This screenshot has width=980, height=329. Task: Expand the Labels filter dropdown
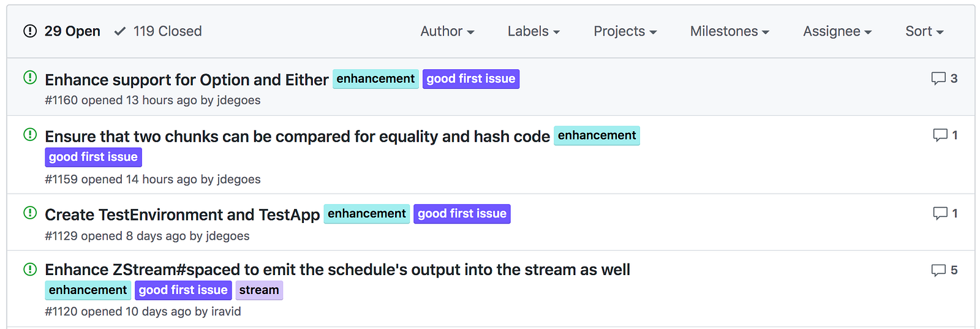(x=533, y=31)
